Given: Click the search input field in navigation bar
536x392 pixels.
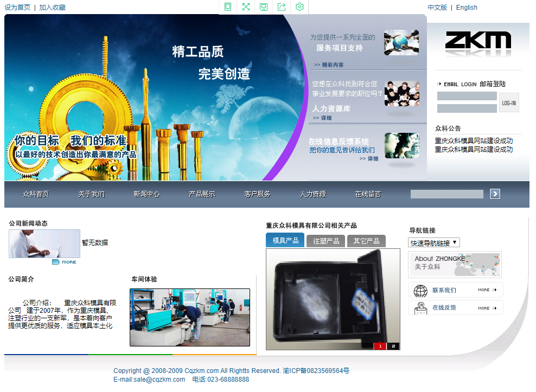Looking at the screenshot, I should pos(447,194).
